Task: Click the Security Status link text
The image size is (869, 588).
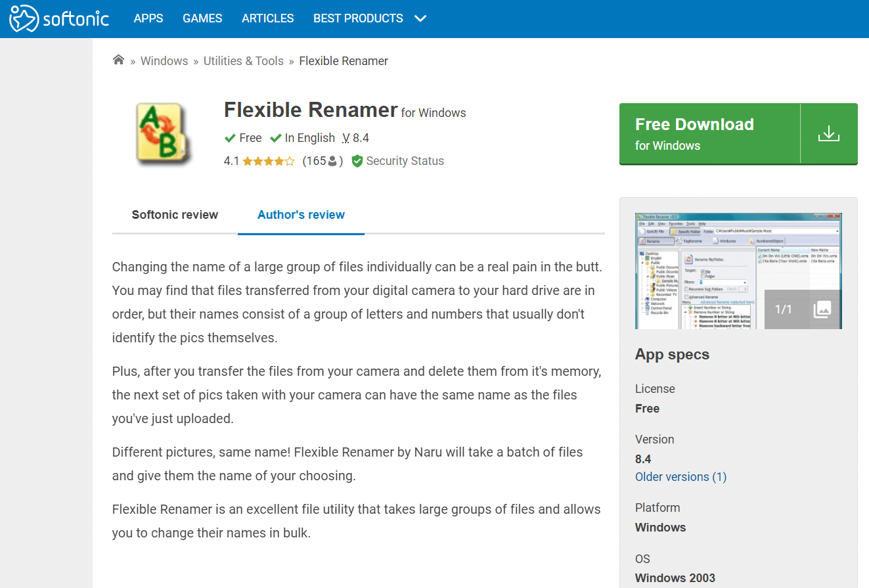Action: click(405, 161)
